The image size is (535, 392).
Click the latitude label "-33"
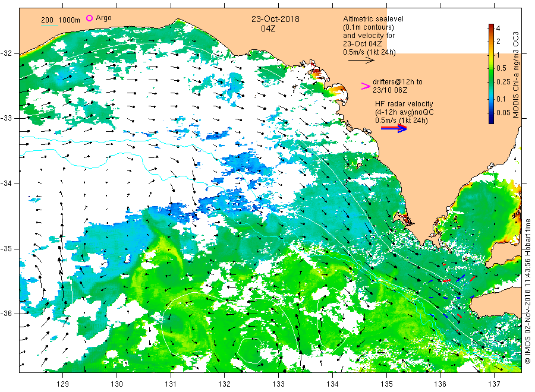click(7, 118)
